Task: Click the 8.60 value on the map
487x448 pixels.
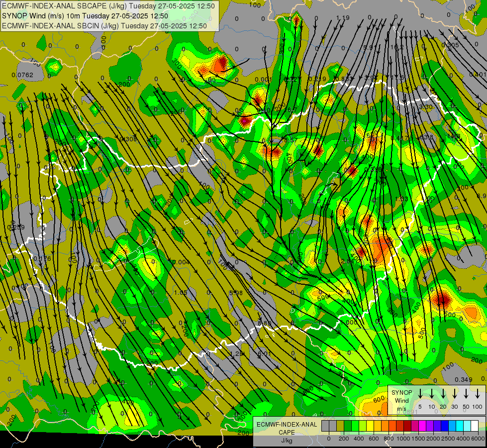Action: (265, 324)
